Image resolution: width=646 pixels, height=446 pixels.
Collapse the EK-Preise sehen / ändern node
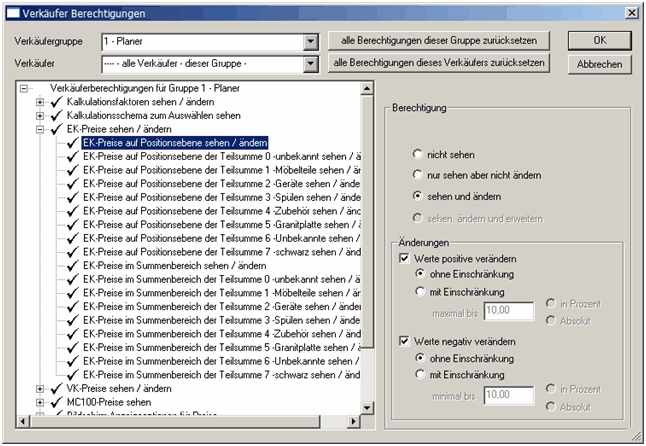[x=40, y=130]
